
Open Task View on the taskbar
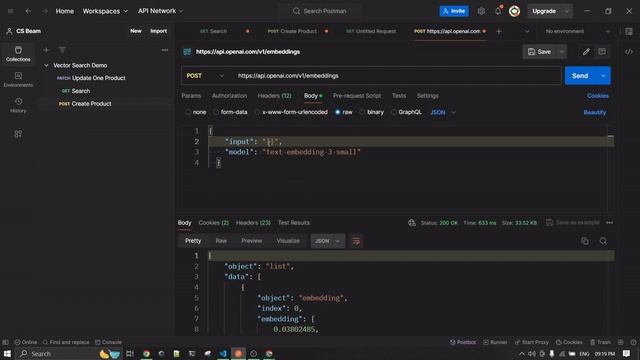[x=130, y=353]
